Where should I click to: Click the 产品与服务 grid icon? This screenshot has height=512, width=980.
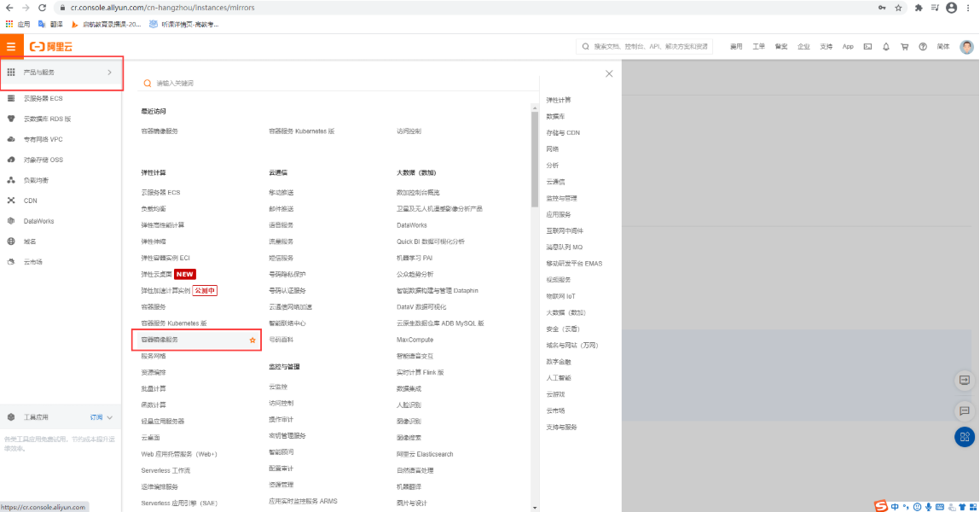(11, 73)
